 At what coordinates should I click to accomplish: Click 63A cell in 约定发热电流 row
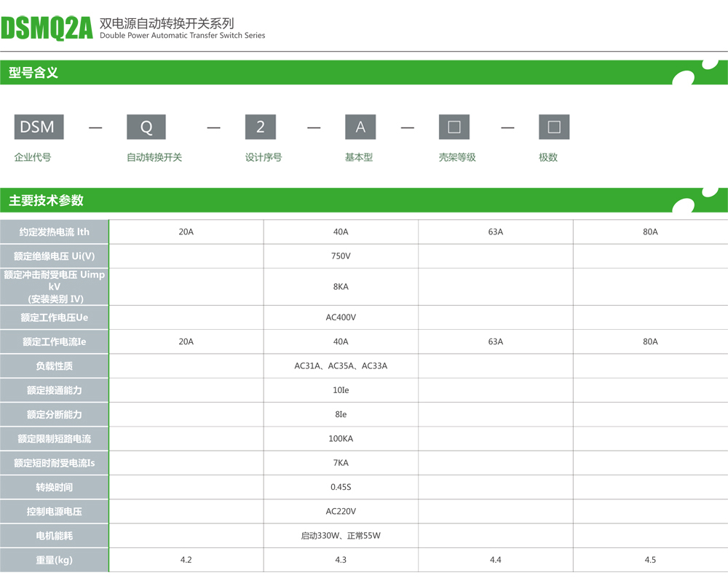coord(495,231)
